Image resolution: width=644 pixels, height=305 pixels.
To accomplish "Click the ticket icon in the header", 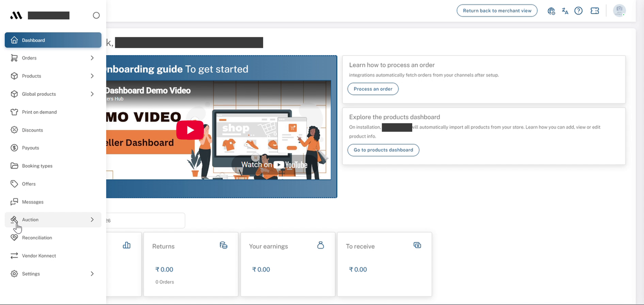I will point(595,11).
